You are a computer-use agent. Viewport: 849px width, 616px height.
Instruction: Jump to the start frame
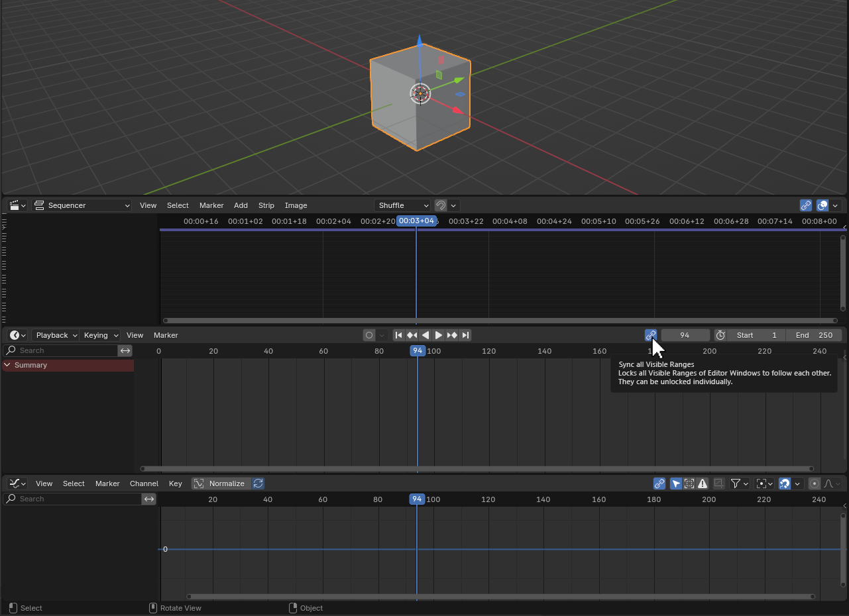click(399, 335)
